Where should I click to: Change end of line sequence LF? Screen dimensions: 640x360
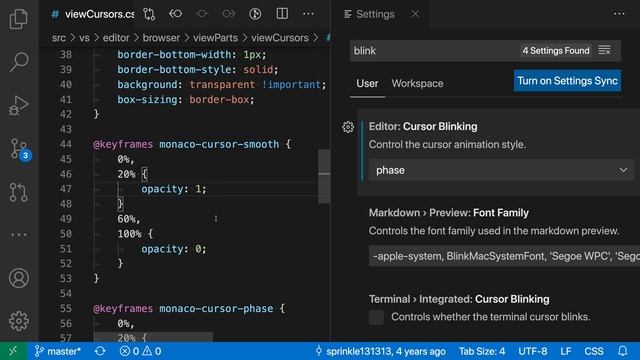[566, 351]
